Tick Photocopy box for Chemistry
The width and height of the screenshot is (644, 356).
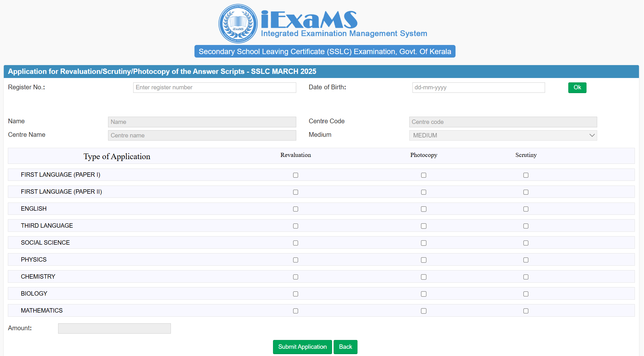[x=423, y=277]
